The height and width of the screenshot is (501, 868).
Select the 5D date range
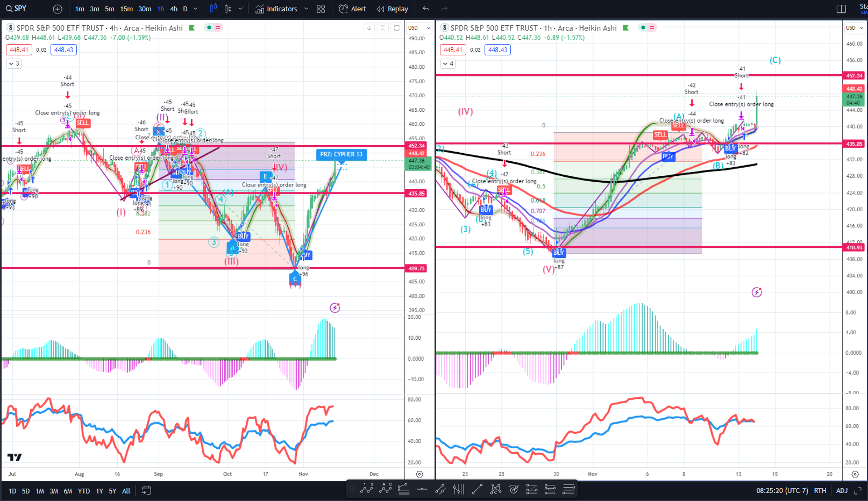[x=26, y=491]
